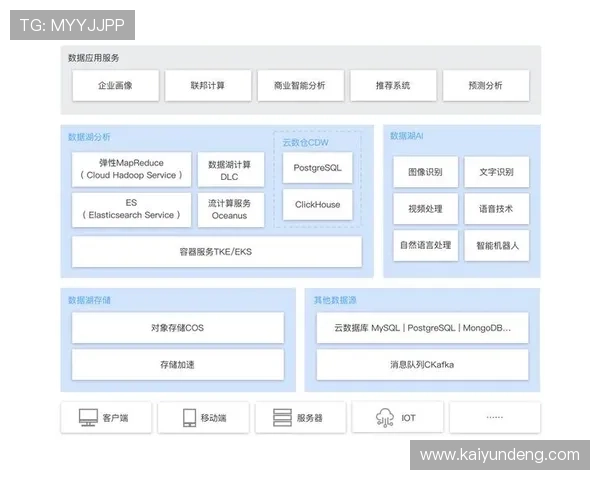Open the 商业智能分析 box
Image resolution: width=600 pixels, height=480 pixels.
point(300,85)
